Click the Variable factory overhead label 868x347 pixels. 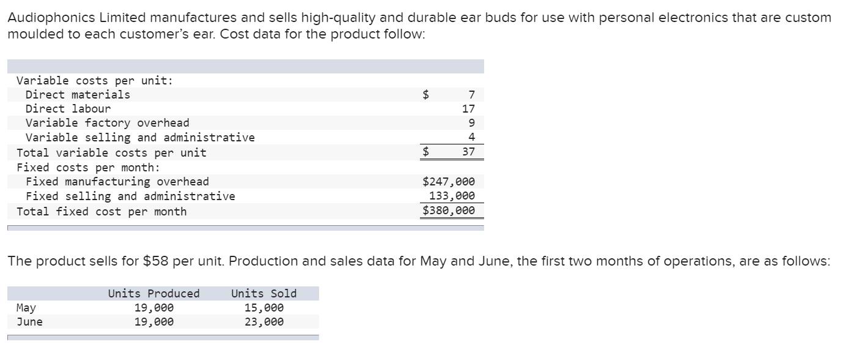107,123
